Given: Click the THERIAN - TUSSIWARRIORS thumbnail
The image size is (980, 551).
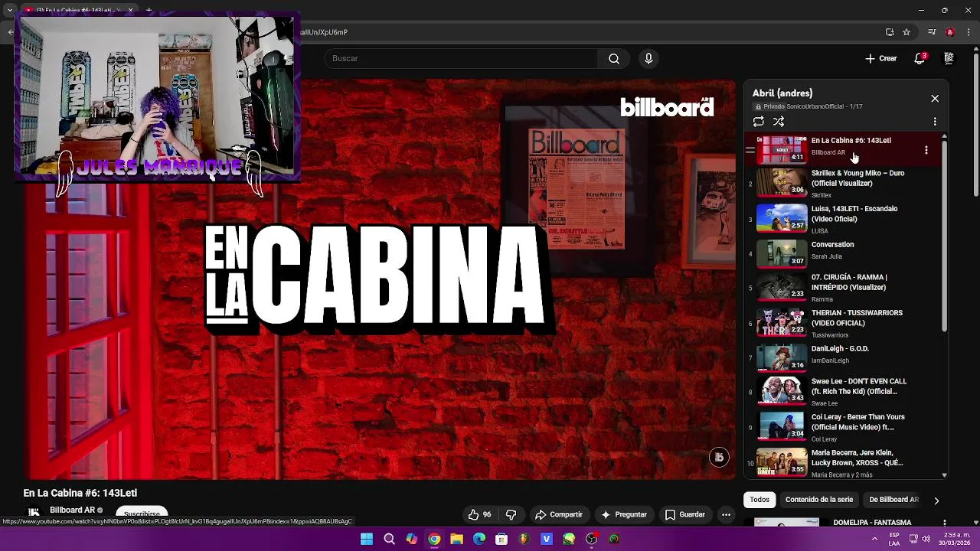Looking at the screenshot, I should (x=782, y=323).
